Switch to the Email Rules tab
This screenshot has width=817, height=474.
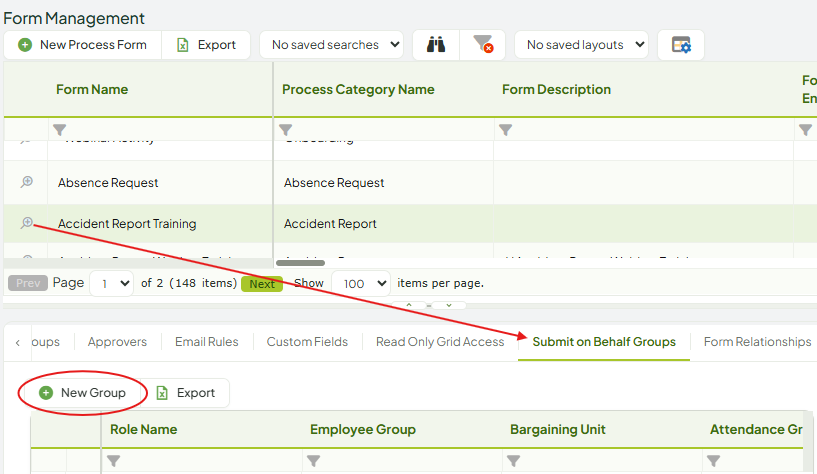[206, 342]
